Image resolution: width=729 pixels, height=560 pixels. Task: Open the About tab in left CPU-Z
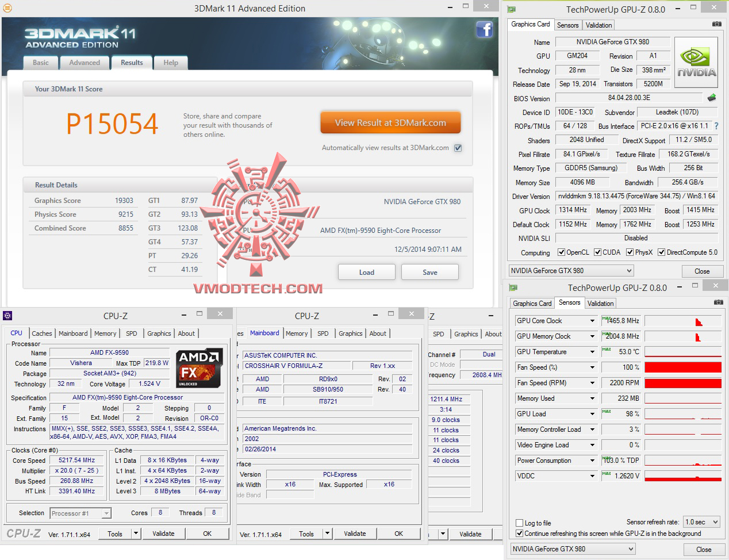[186, 333]
